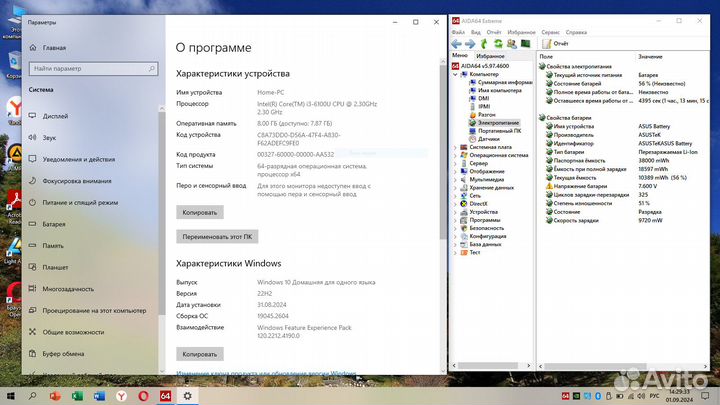Open Yandex Browser from taskbar

(121, 396)
